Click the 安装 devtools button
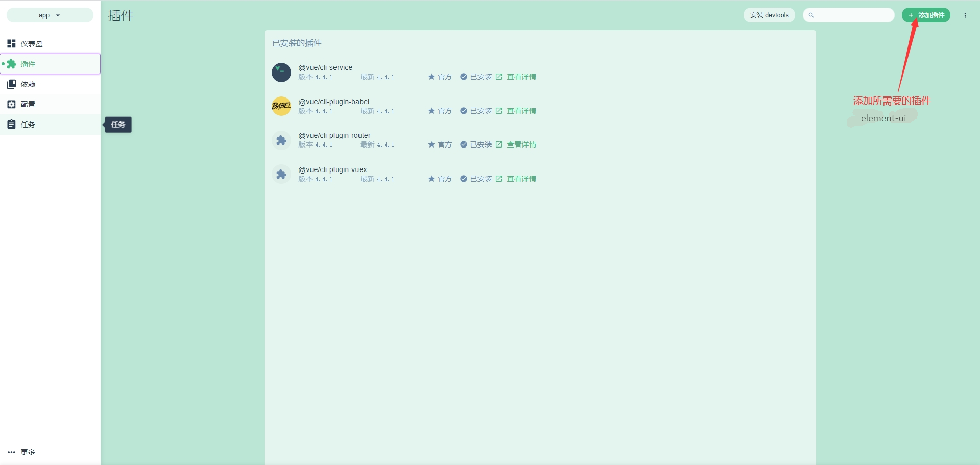This screenshot has width=980, height=465. pyautogui.click(x=769, y=15)
